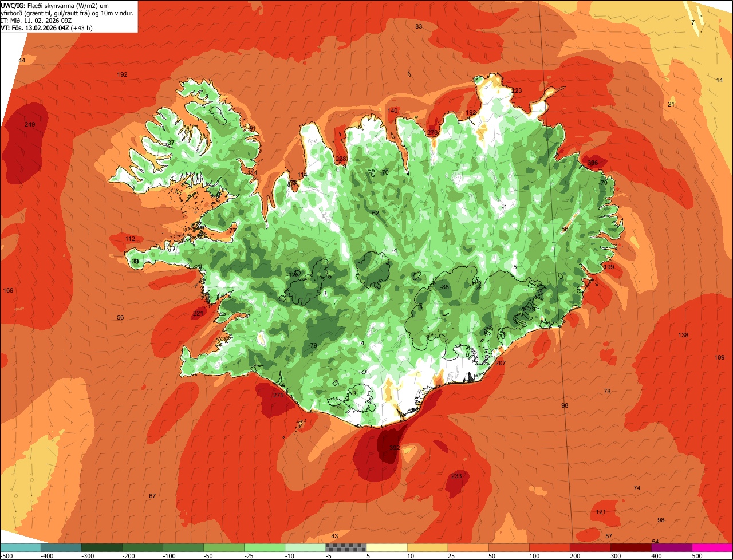
Task: Click the orange swatch between 25 and 50
Action: 468,548
